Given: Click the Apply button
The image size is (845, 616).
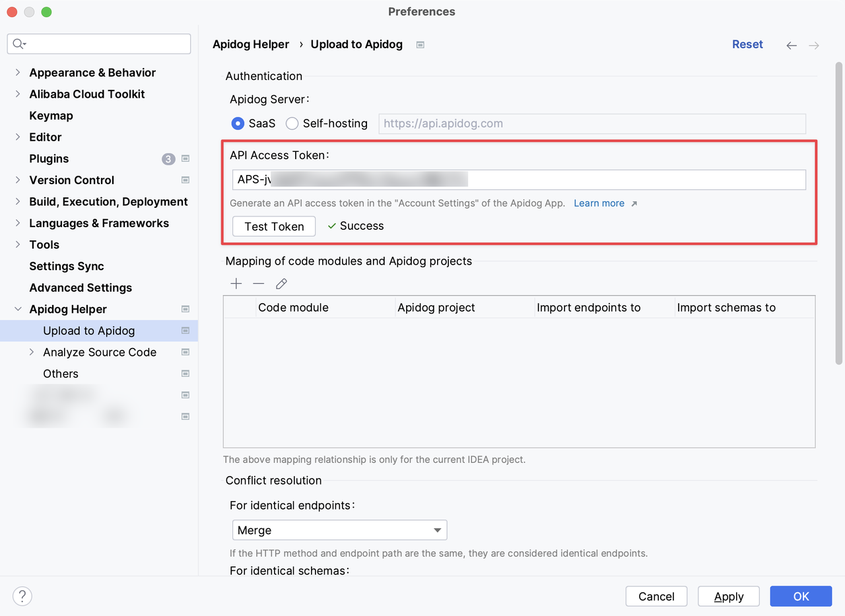Looking at the screenshot, I should click(x=729, y=596).
